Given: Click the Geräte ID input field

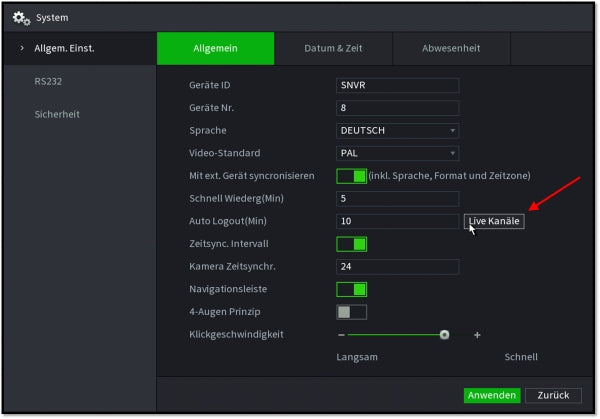Looking at the screenshot, I should pos(397,85).
